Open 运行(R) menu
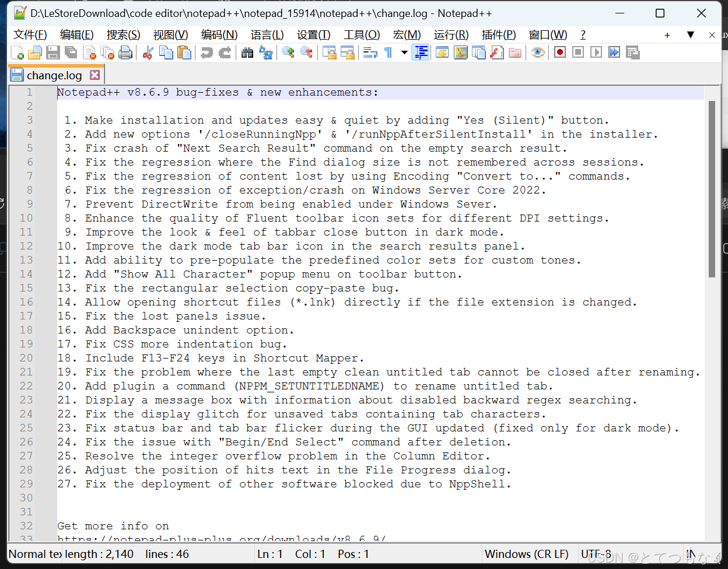The height and width of the screenshot is (569, 728). [452, 35]
